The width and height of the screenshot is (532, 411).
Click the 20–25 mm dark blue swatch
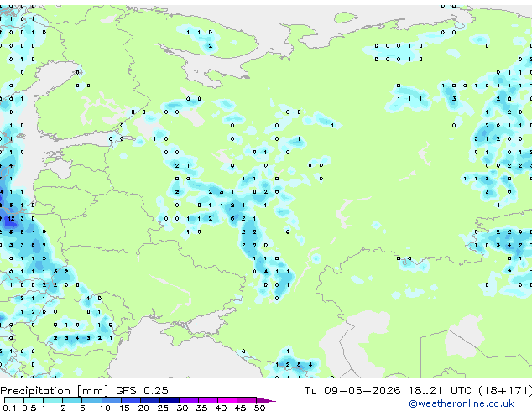[x=149, y=400]
